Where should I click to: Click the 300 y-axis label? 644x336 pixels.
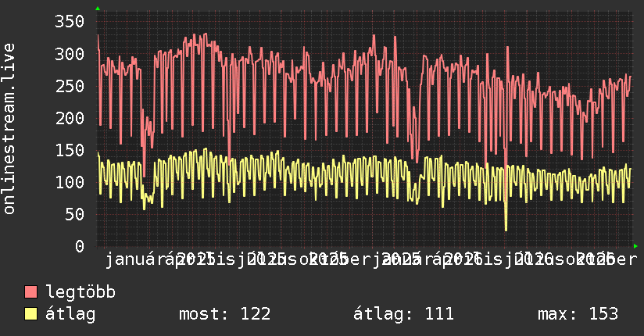[70, 54]
